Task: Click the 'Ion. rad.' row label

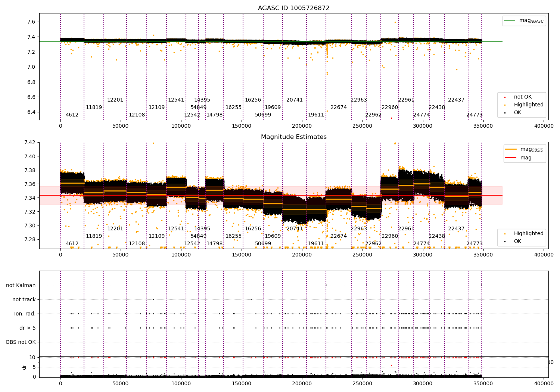Action: (x=25, y=314)
